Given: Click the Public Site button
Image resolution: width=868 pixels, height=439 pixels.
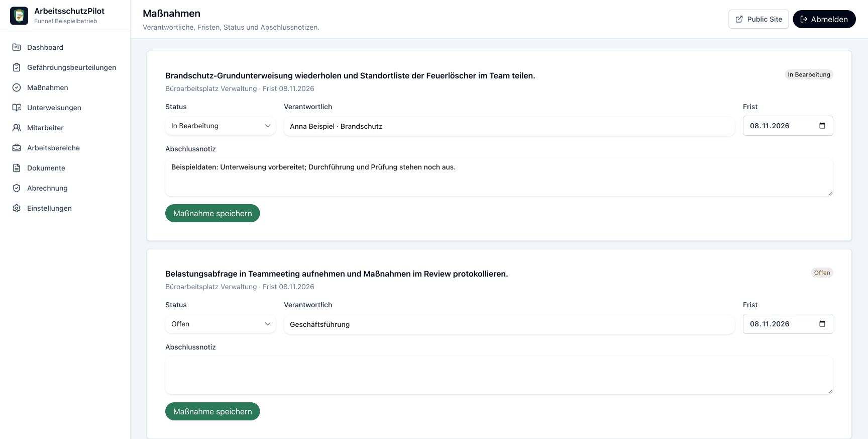Looking at the screenshot, I should pyautogui.click(x=758, y=19).
